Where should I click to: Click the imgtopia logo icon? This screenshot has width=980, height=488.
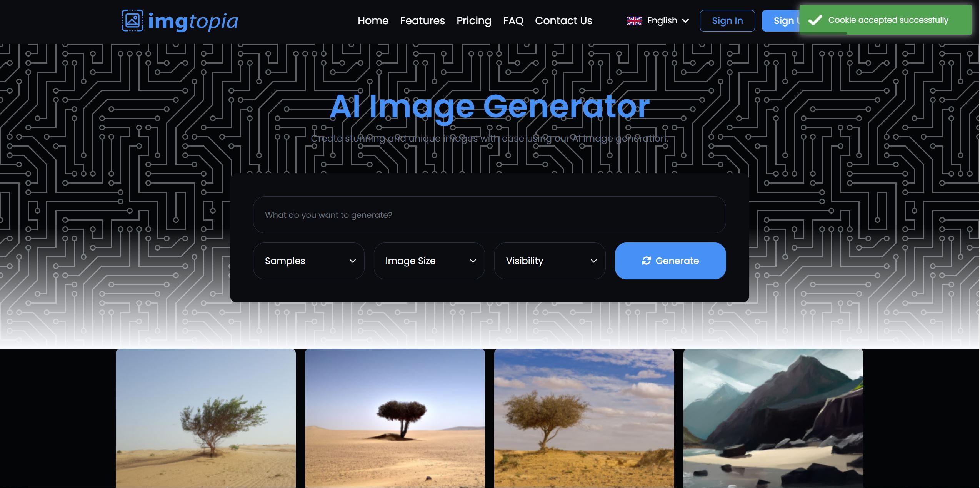132,21
